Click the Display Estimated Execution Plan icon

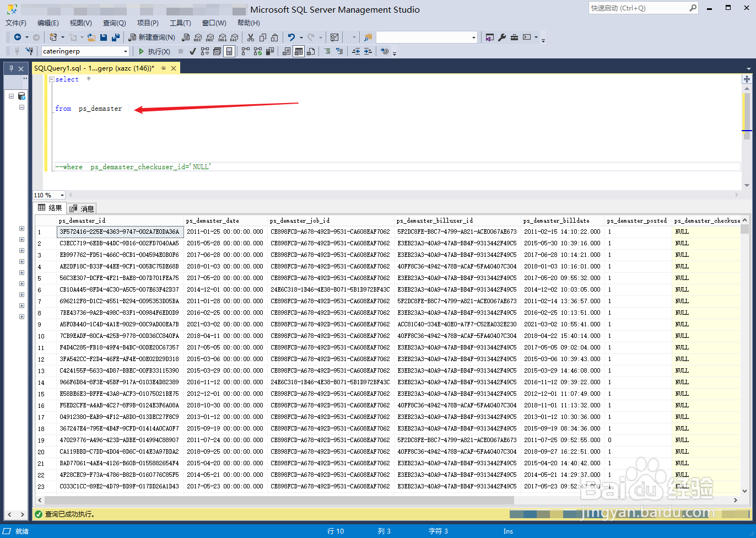205,51
